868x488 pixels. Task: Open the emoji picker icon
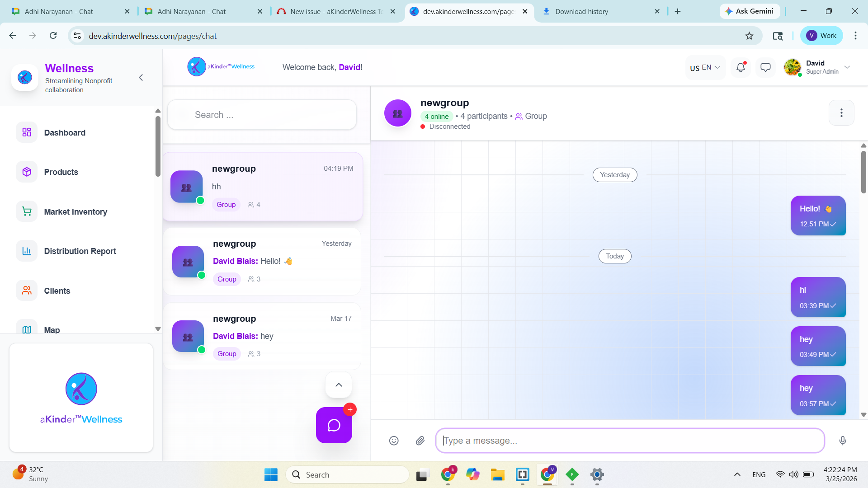point(394,441)
